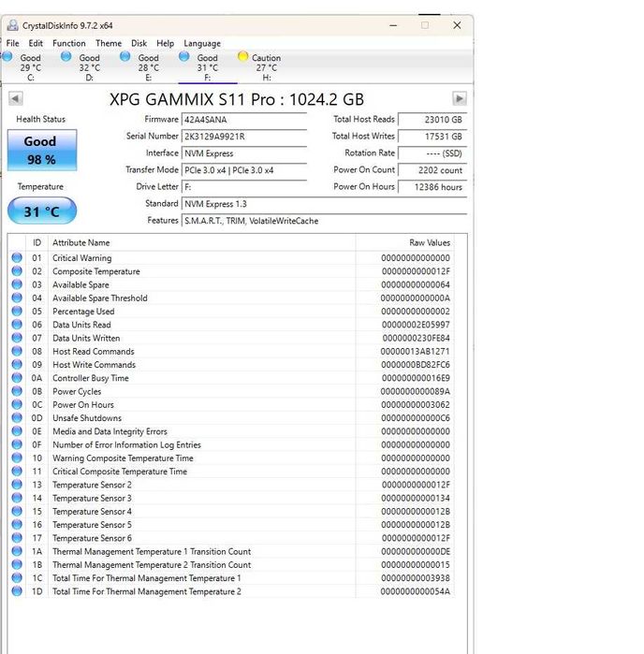The image size is (644, 654).
Task: Click status orb for Unsafe Shutdowns row
Action: click(x=17, y=418)
